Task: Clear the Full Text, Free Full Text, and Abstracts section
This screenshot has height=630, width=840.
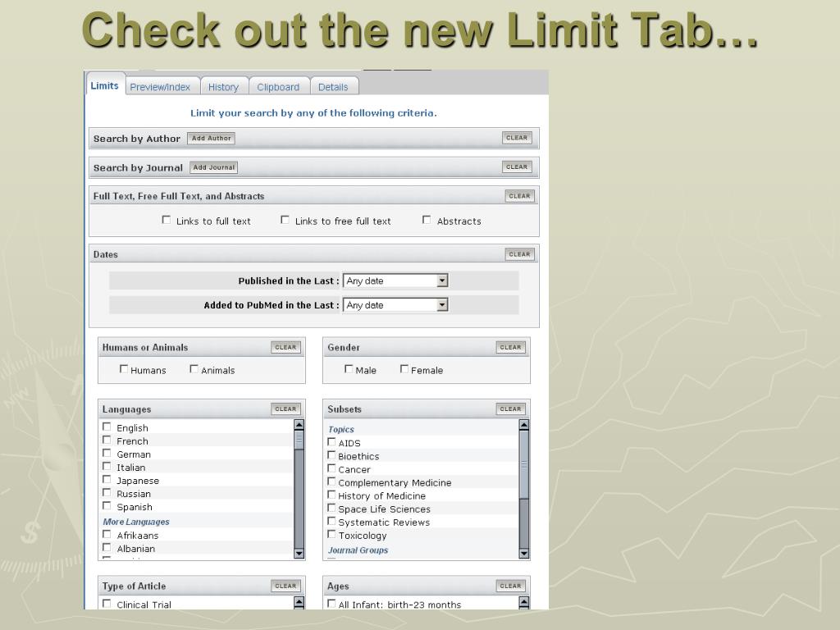Action: click(x=519, y=196)
